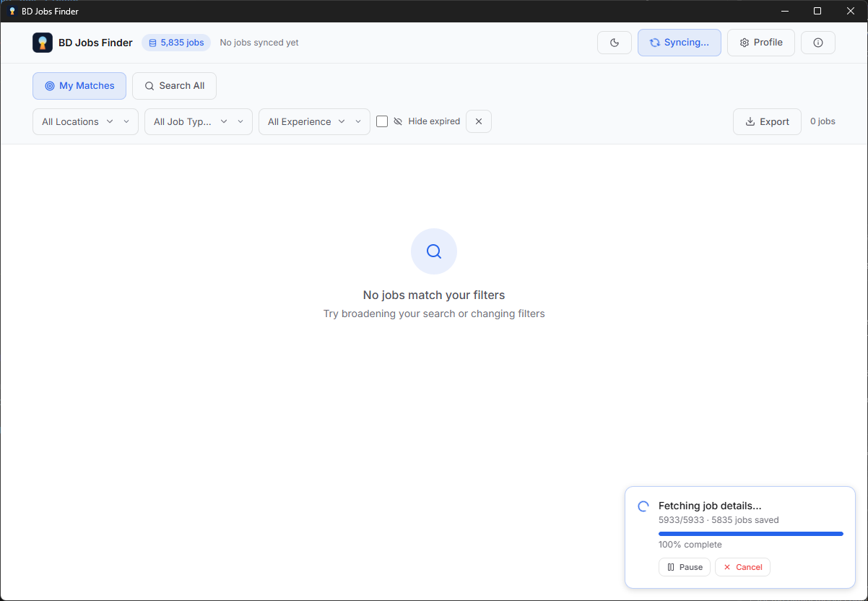Expand the All Locations dropdown
The height and width of the screenshot is (601, 868).
click(85, 121)
